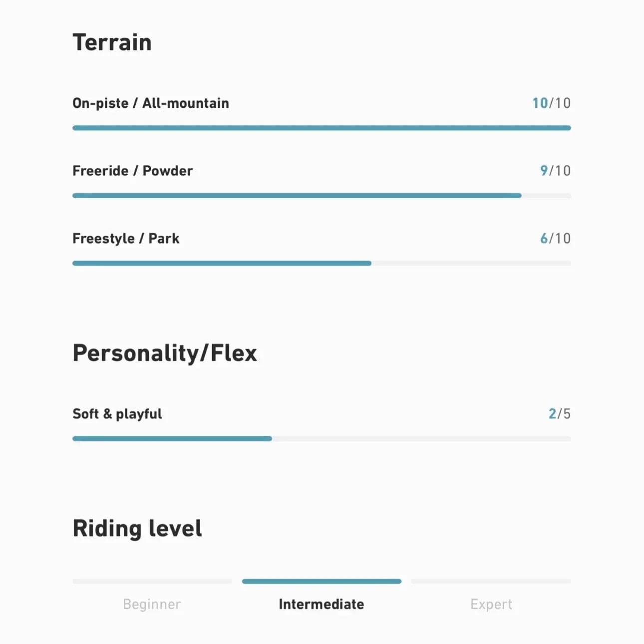Click the Freestyle 6/10 rating value
Image resolution: width=644 pixels, height=644 pixels.
555,239
